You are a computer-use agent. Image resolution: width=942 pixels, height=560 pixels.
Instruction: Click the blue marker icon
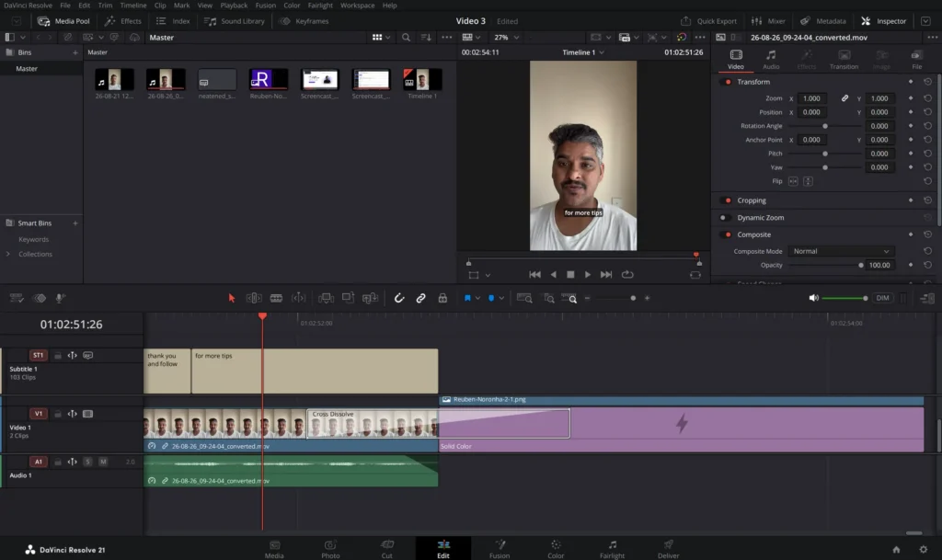491,298
